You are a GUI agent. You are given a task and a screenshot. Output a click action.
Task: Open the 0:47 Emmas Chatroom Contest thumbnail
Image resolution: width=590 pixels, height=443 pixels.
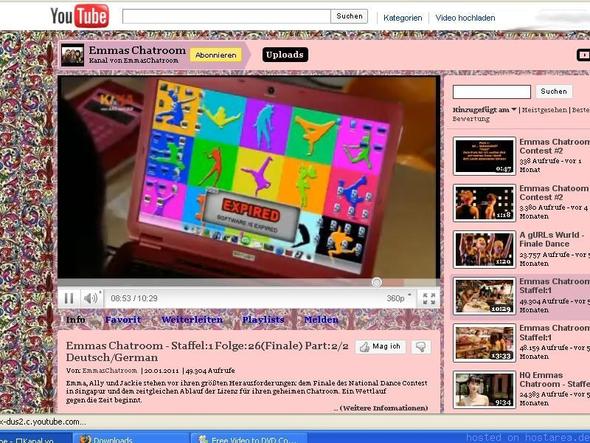(x=484, y=156)
